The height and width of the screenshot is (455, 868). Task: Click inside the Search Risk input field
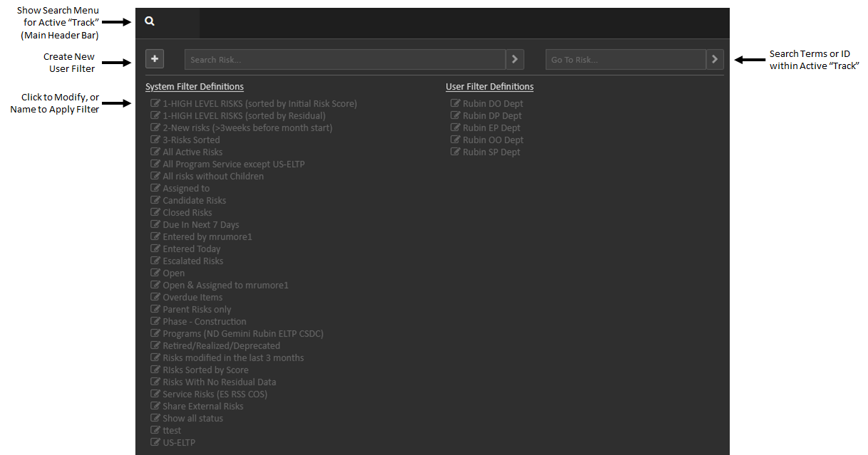(342, 59)
